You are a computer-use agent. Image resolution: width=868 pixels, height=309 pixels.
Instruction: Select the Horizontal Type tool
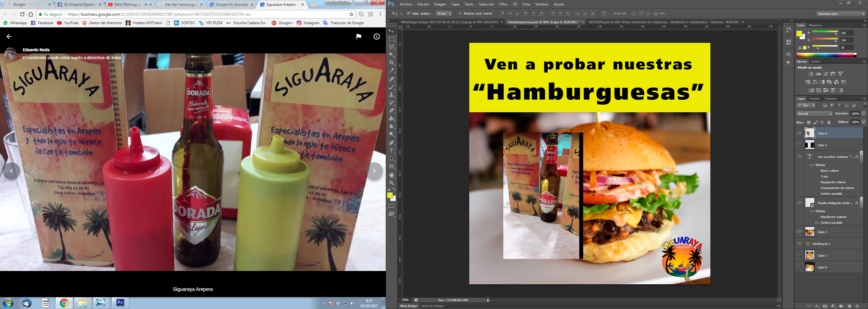[x=392, y=151]
